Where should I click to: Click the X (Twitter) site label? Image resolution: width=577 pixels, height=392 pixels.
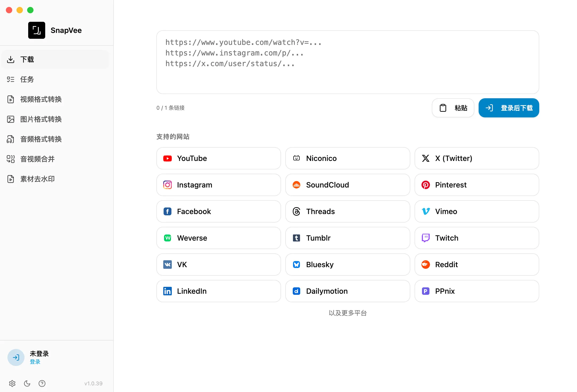[454, 158]
